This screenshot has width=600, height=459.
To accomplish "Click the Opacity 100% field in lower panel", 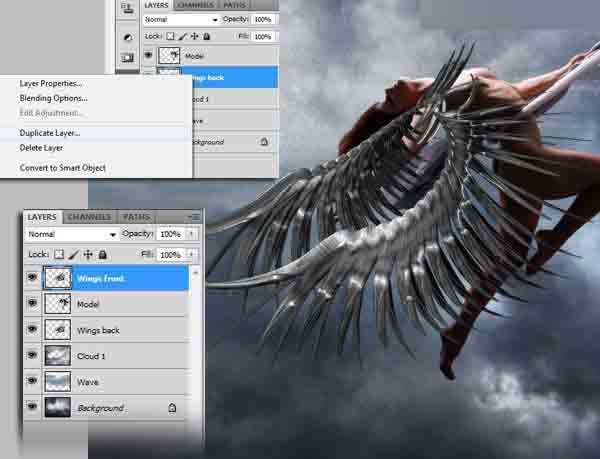I will pyautogui.click(x=171, y=234).
